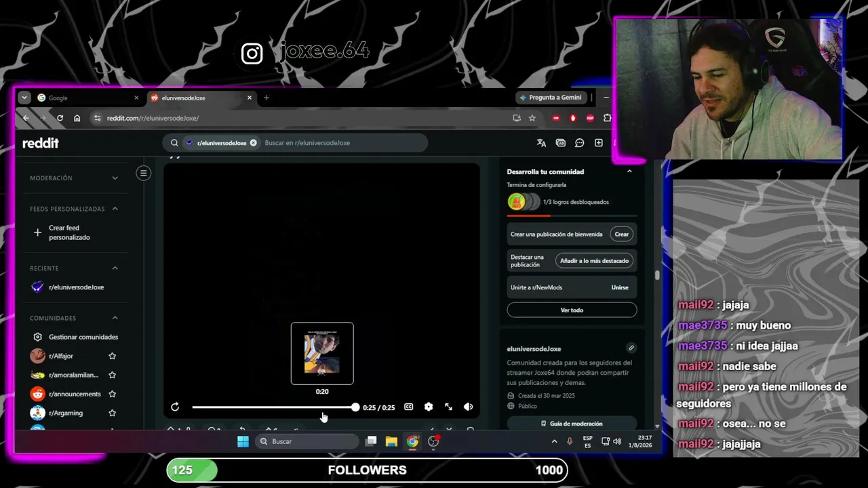This screenshot has width=868, height=488.
Task: Remove the r/eluniversodeJoxe search filter chip
Action: point(253,143)
